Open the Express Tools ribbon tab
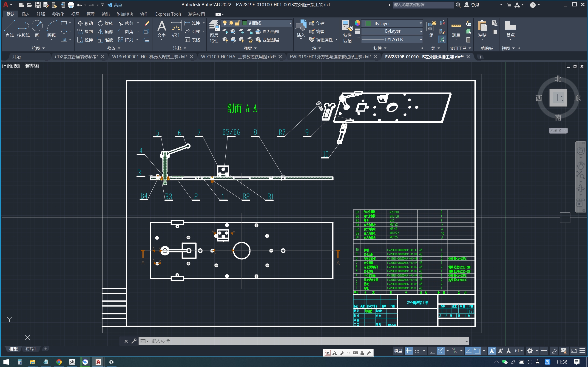Image resolution: width=588 pixels, height=367 pixels. (x=168, y=14)
